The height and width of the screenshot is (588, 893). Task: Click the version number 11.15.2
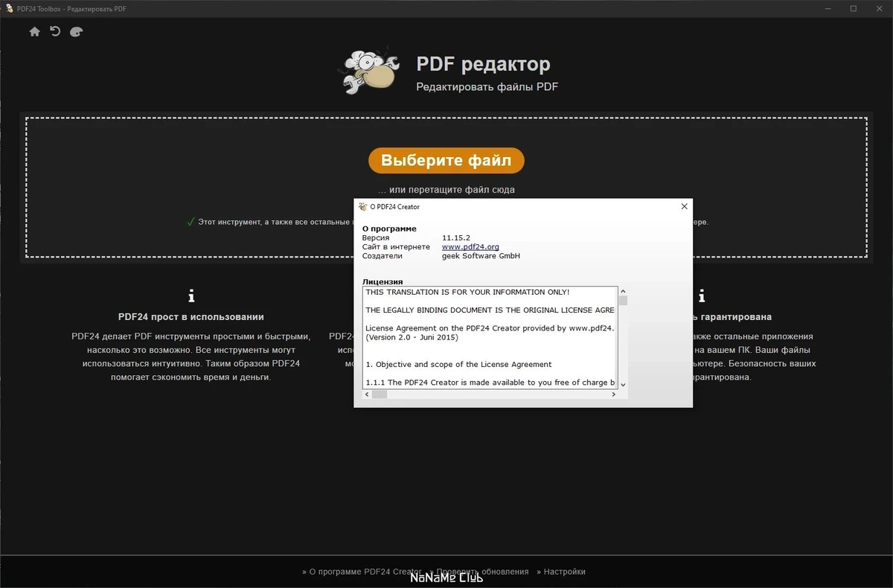[455, 237]
